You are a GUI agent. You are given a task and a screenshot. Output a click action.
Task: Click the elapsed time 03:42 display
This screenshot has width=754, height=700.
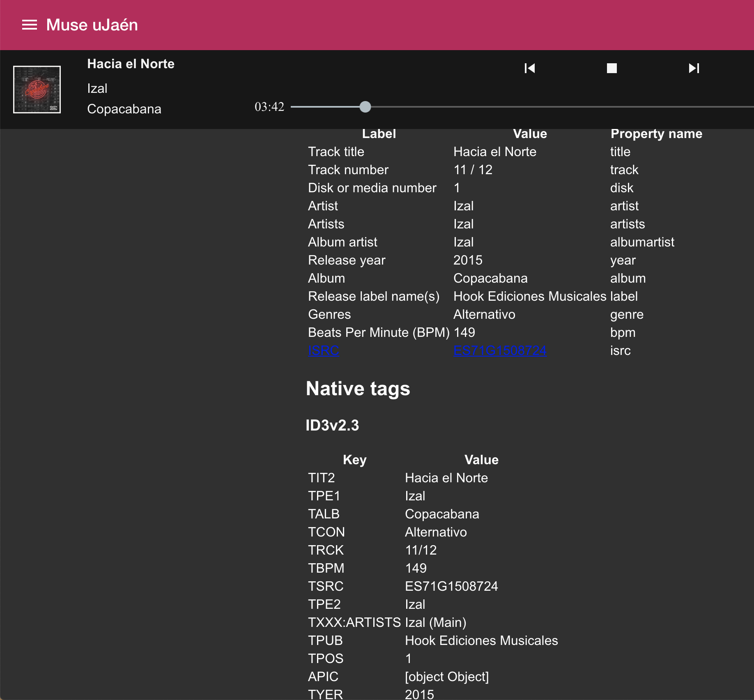pos(269,106)
